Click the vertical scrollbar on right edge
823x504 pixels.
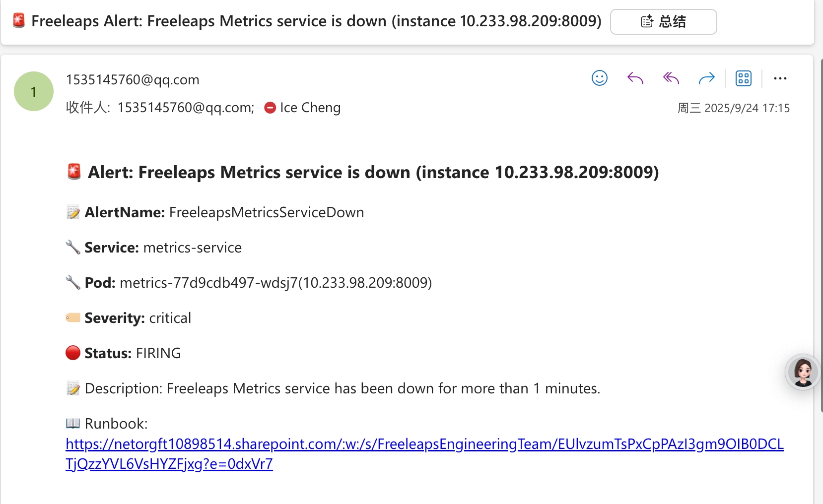(821, 233)
